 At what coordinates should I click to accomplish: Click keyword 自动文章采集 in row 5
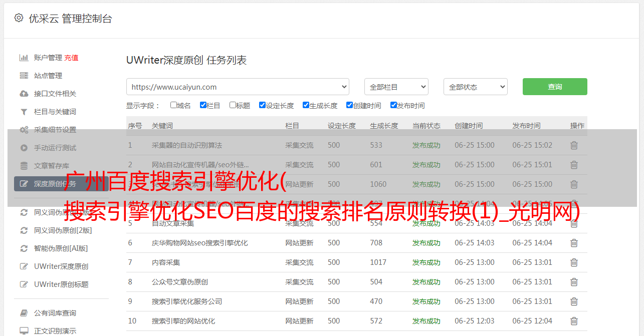tap(173, 223)
